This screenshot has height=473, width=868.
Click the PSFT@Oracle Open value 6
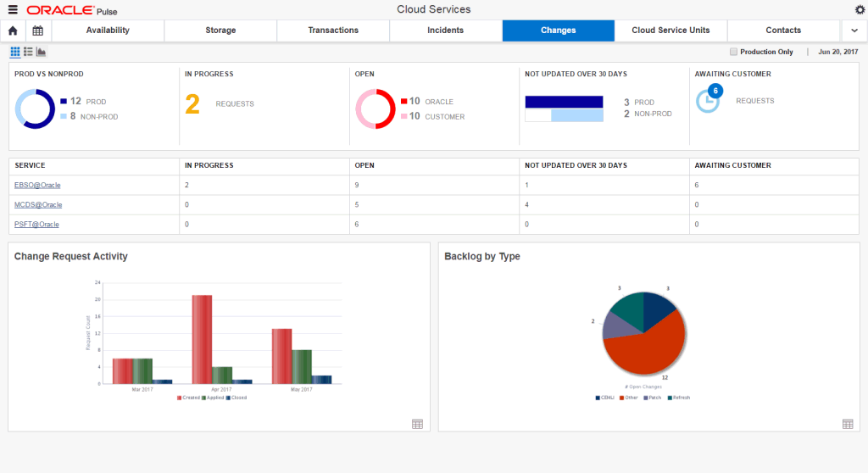tap(357, 225)
